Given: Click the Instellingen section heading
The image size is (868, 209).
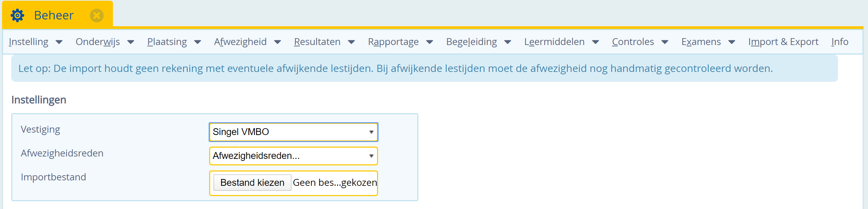Looking at the screenshot, I should point(39,100).
